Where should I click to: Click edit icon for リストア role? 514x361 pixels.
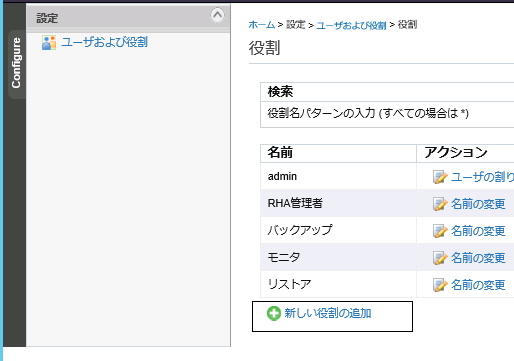440,285
